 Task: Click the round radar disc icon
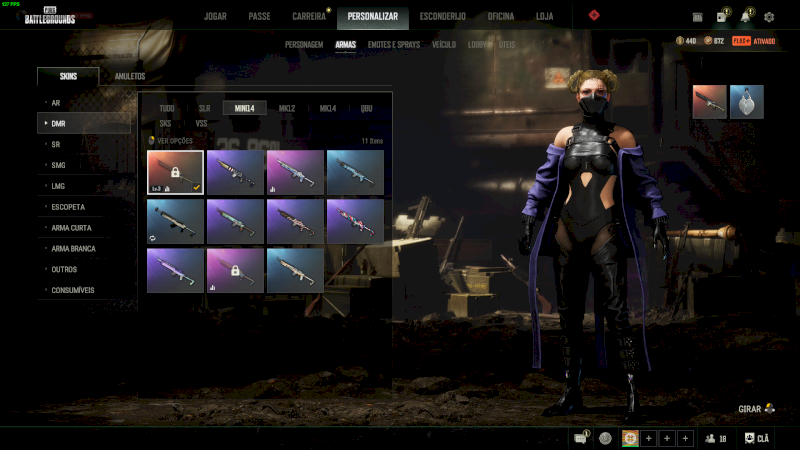(605, 438)
